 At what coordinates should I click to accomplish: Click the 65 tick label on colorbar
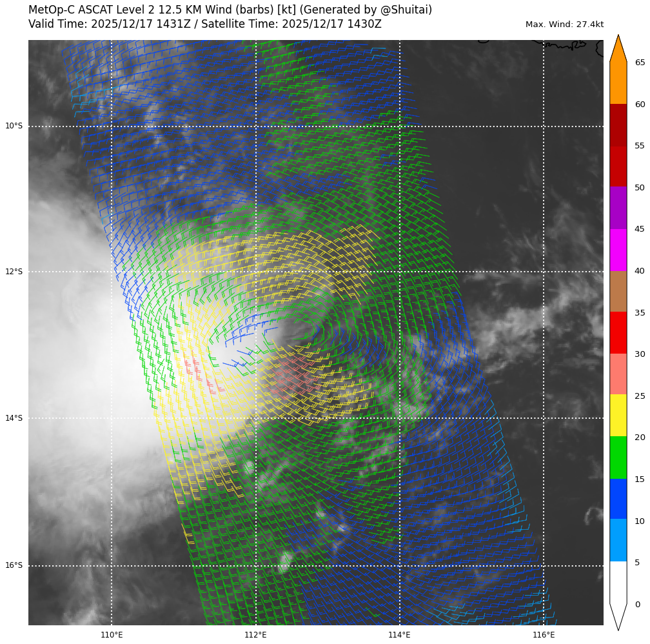(640, 63)
